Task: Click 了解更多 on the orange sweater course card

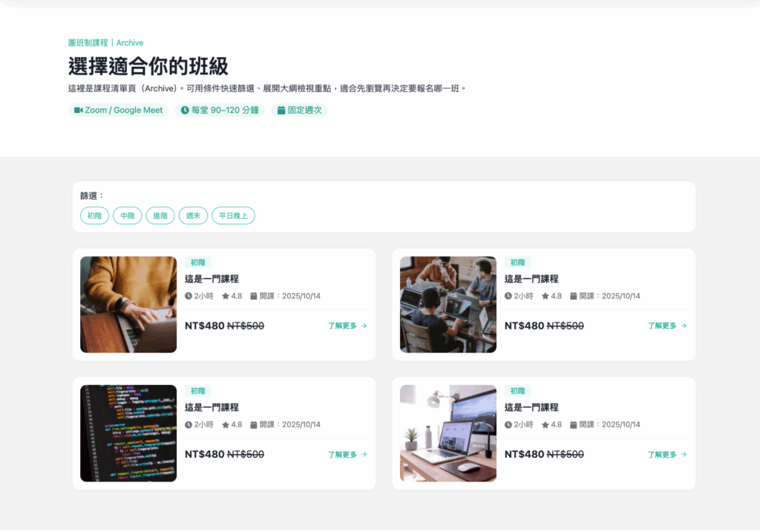Action: [343, 326]
